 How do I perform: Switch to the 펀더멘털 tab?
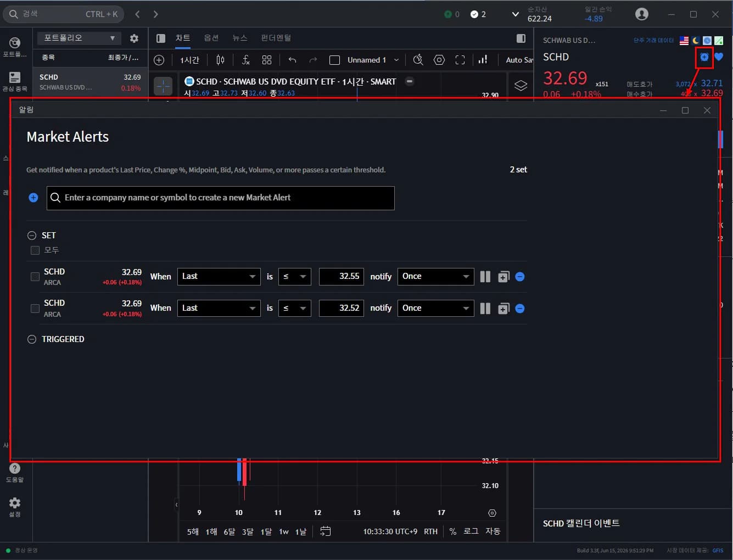(x=276, y=38)
